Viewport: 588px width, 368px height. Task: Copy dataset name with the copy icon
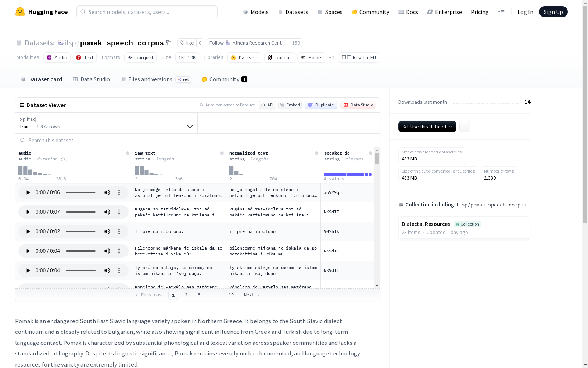(x=169, y=43)
